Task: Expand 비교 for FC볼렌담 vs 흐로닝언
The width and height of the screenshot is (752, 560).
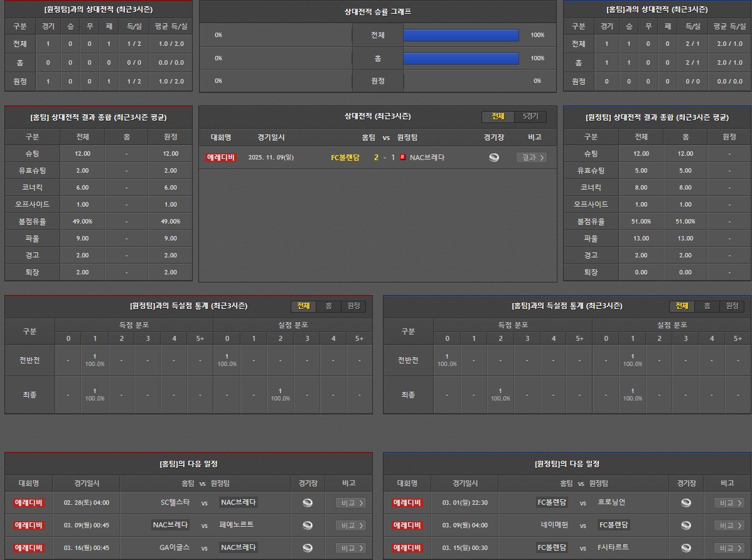Action: [x=729, y=502]
